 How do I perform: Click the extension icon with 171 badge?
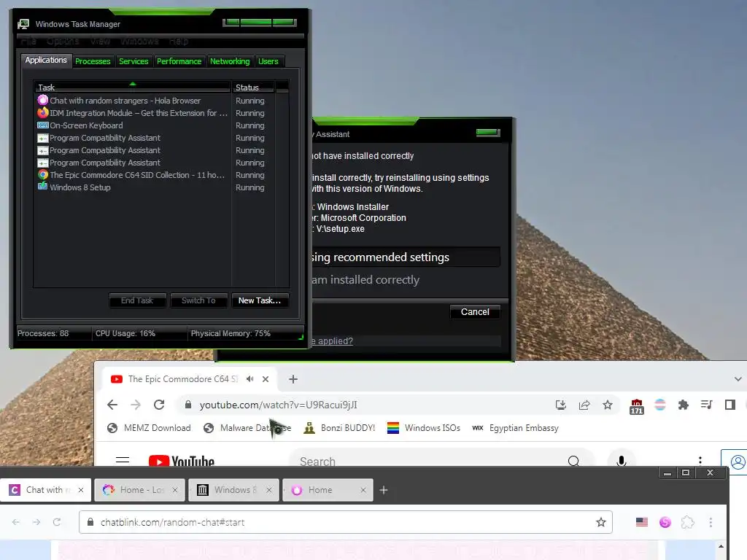(636, 406)
